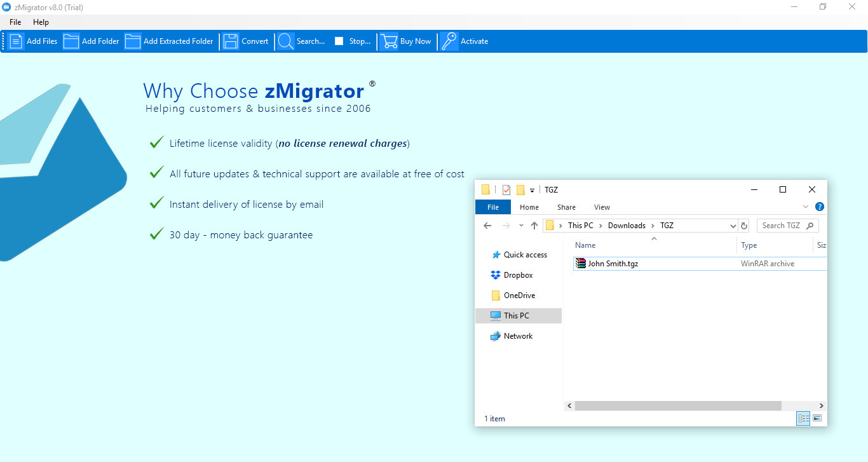
Task: Click Downloads in the address path
Action: tap(627, 226)
